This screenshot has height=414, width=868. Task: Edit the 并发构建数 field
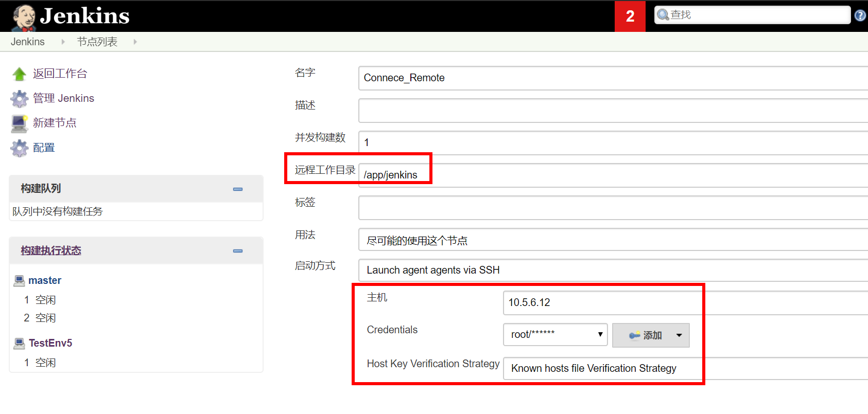coord(613,143)
